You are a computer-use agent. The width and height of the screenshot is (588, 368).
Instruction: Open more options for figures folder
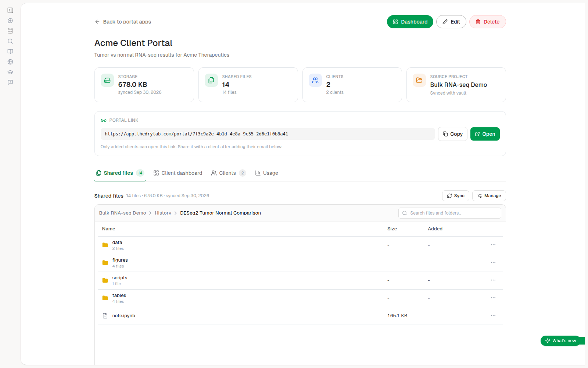(x=493, y=262)
